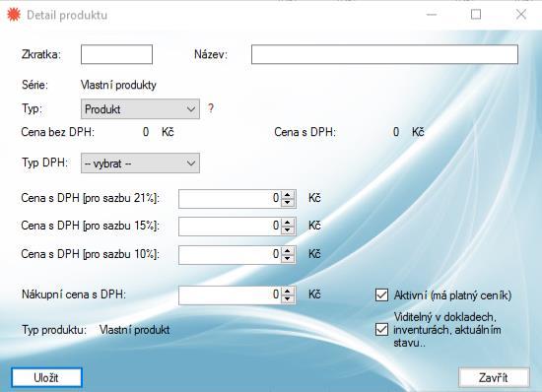Open the Typ DPH dropdown

pos(140,163)
